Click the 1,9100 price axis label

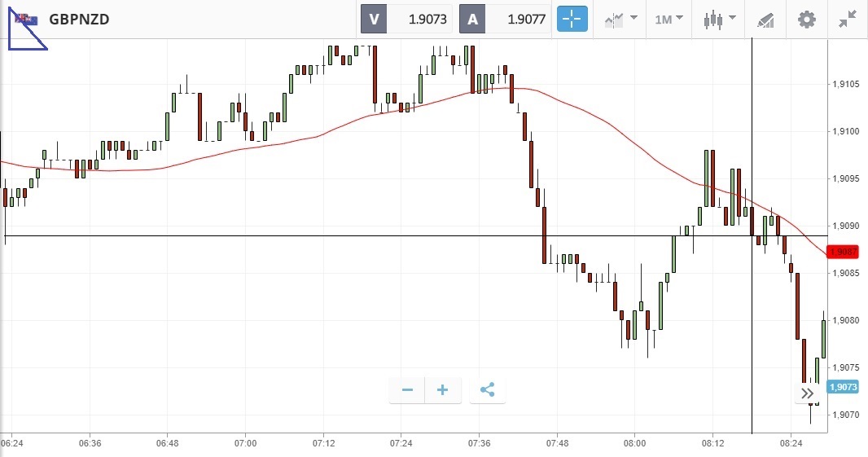pos(845,131)
